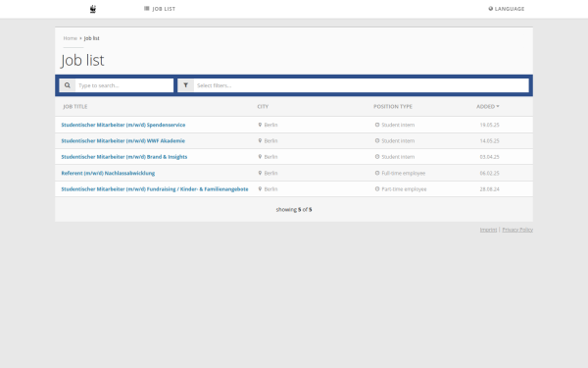Sort by Added column header
This screenshot has height=368, width=588.
(487, 107)
